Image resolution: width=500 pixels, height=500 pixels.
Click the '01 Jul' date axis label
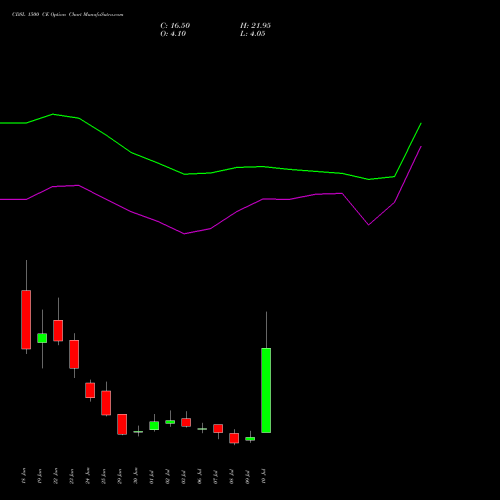click(152, 477)
